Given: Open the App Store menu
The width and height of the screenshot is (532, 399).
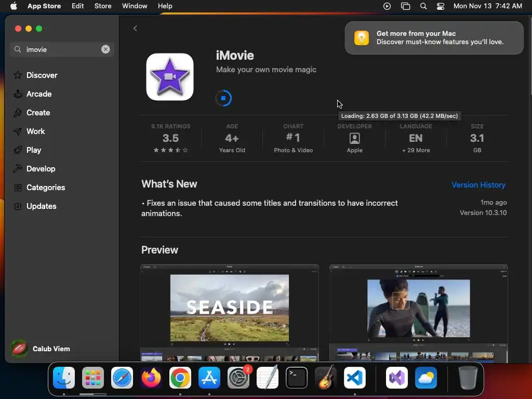Looking at the screenshot, I should pos(44,6).
